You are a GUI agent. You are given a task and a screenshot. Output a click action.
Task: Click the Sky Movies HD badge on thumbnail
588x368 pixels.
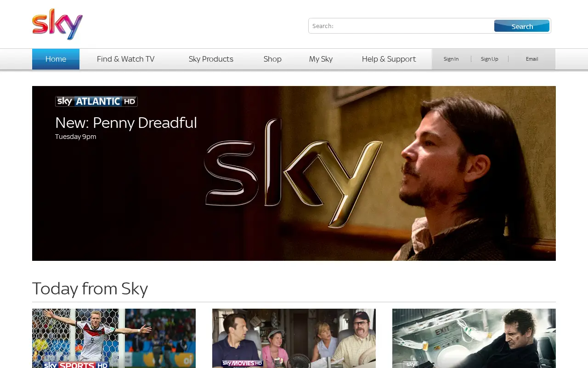click(x=243, y=364)
